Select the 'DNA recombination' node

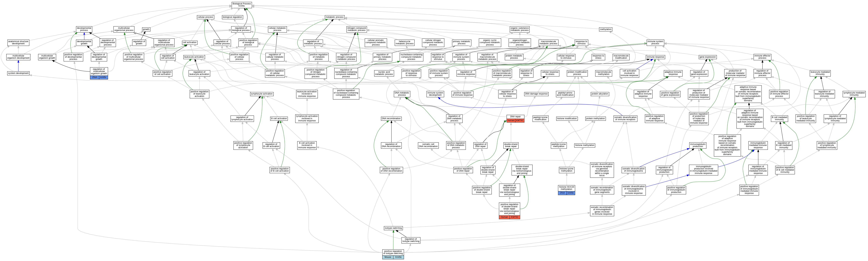tap(391, 118)
